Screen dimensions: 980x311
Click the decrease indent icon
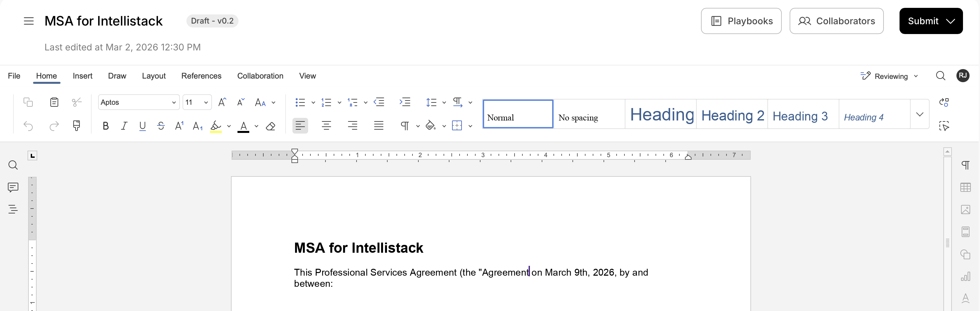(x=379, y=102)
